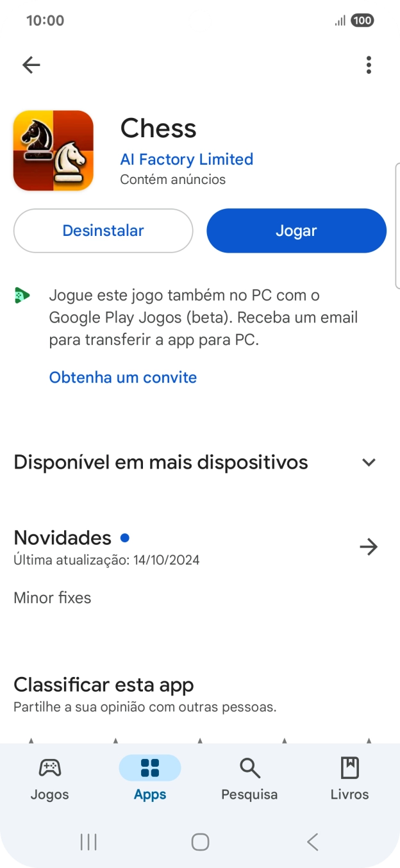Tap the 'Obtenha um convite' link

coord(122,377)
